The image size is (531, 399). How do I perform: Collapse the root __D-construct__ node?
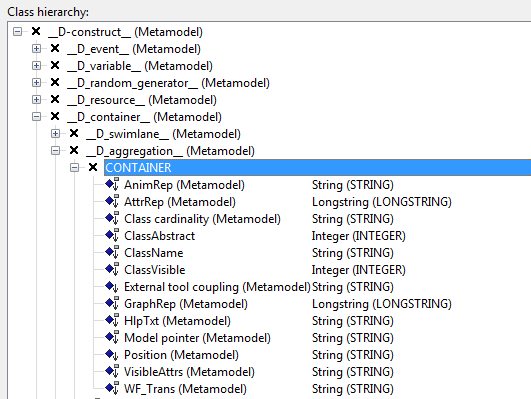(x=18, y=32)
